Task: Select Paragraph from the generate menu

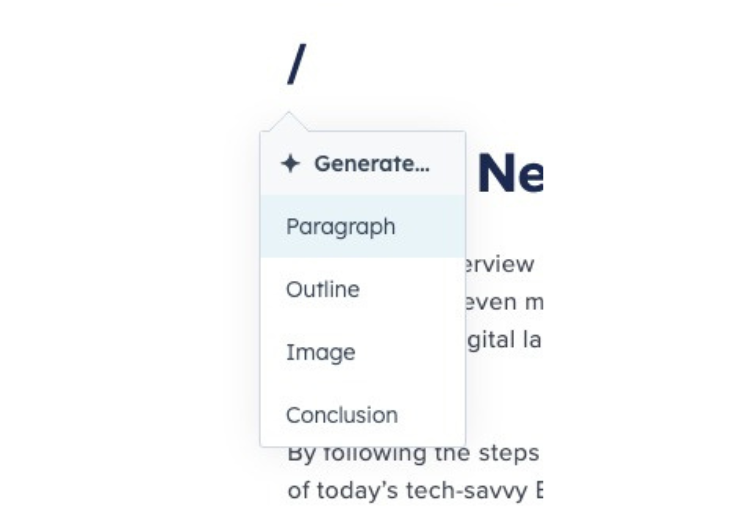Action: [x=341, y=227]
